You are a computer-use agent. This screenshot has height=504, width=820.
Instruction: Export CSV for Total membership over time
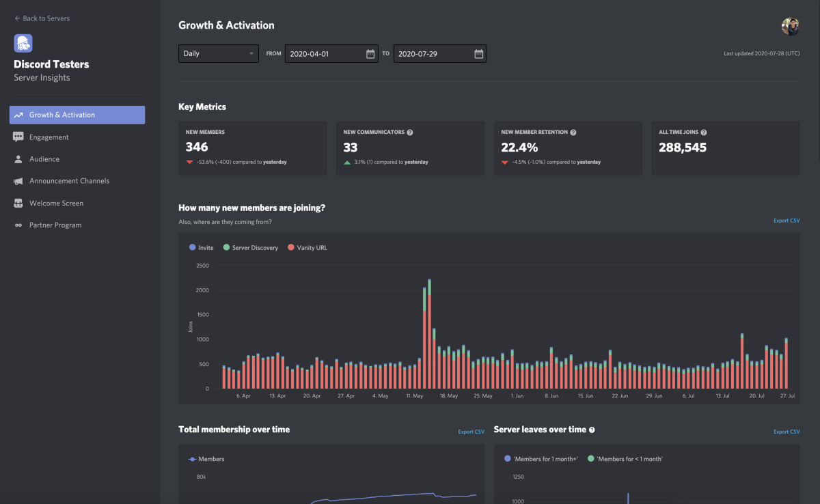coord(471,432)
